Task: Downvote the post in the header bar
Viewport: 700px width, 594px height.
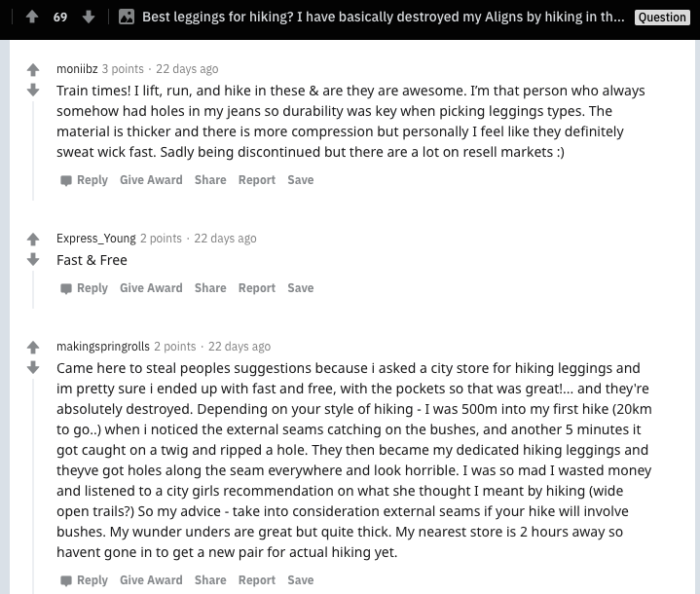Action: (x=88, y=17)
